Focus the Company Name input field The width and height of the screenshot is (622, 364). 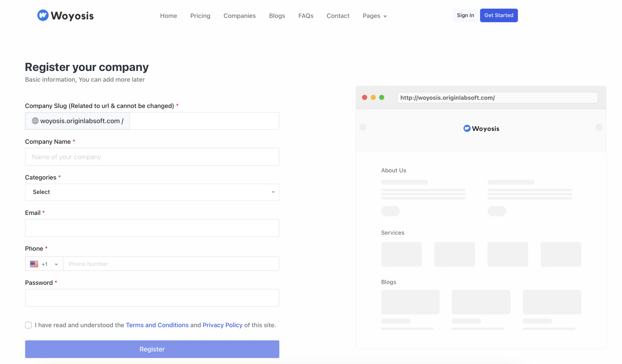pos(152,157)
